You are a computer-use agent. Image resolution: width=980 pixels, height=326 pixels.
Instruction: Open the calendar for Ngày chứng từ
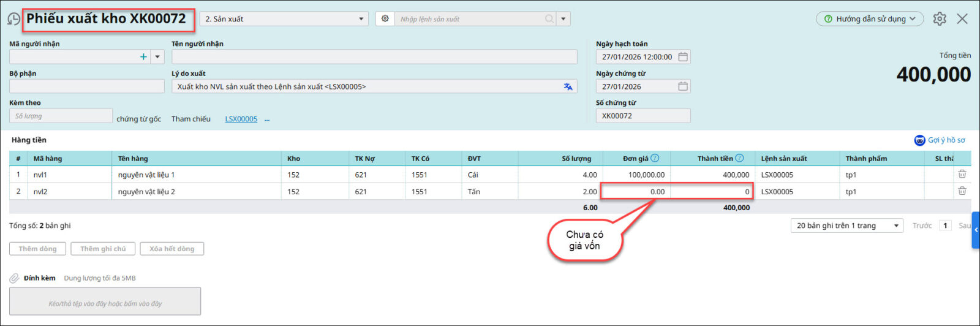pyautogui.click(x=683, y=86)
